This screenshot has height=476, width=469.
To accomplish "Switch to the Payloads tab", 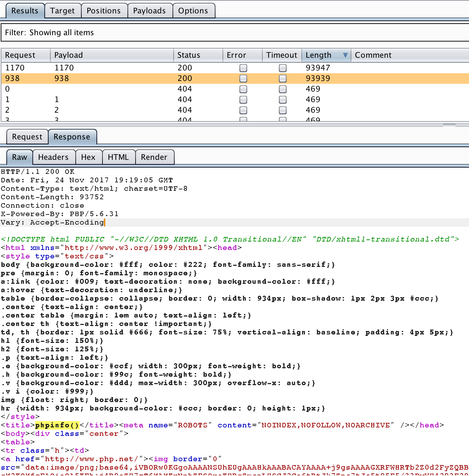I will (x=150, y=11).
